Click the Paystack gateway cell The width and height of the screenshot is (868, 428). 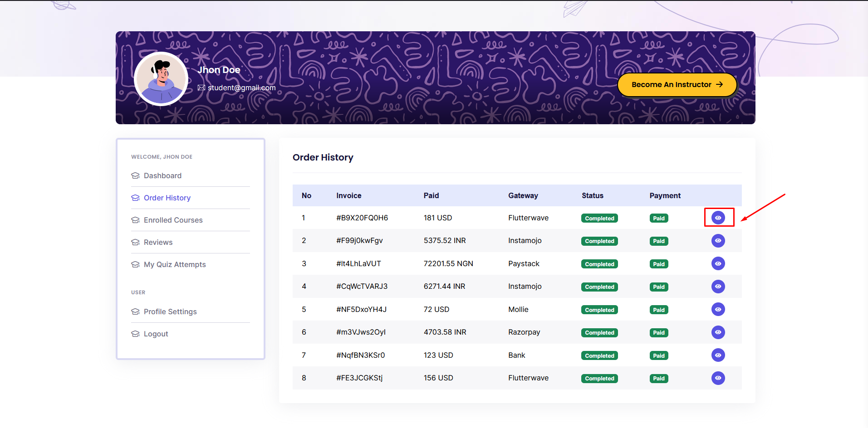524,263
